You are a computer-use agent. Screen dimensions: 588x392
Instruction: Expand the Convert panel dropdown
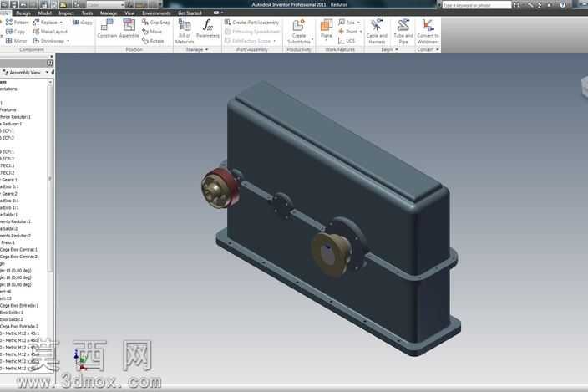click(x=438, y=49)
